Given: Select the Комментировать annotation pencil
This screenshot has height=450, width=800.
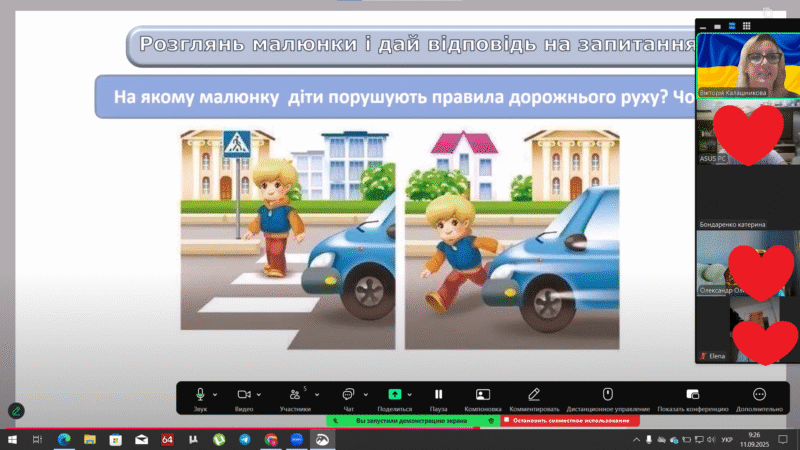Looking at the screenshot, I should [x=534, y=395].
